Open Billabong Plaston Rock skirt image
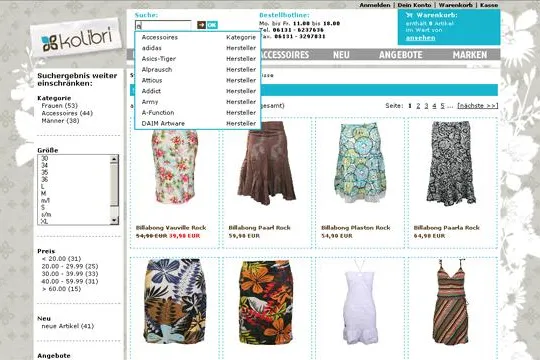This screenshot has width=540, height=360. tap(359, 163)
